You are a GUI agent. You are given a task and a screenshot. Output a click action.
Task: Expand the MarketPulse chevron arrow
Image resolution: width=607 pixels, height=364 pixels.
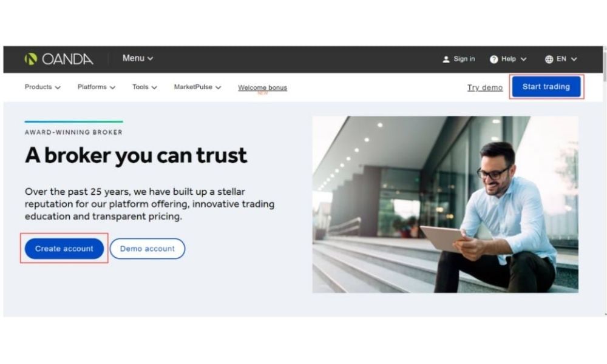(x=218, y=87)
